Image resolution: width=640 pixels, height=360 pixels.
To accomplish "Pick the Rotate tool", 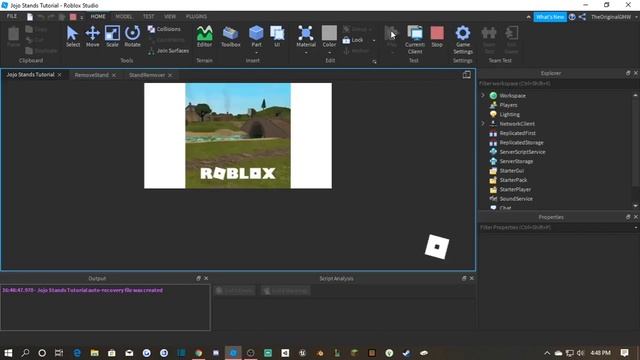I will (132, 36).
